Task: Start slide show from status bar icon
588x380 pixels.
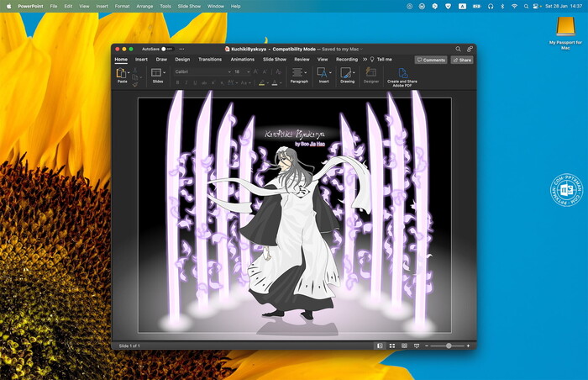Action: [x=416, y=346]
